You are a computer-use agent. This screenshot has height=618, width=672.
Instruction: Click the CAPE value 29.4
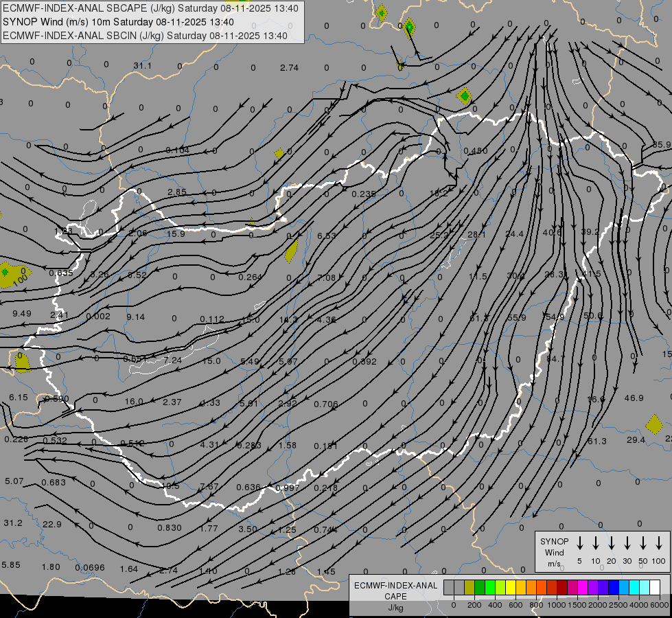point(636,440)
